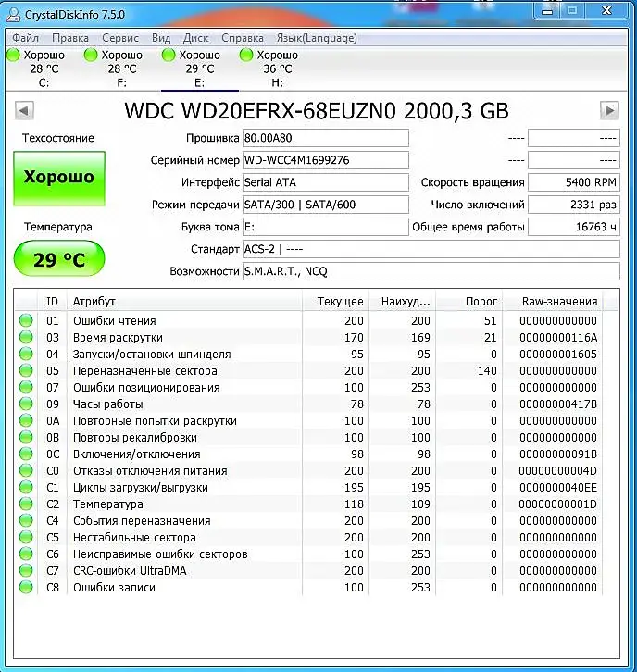Click the transfer mode field SATA/300 | SATA/600
637x672 pixels.
(326, 205)
